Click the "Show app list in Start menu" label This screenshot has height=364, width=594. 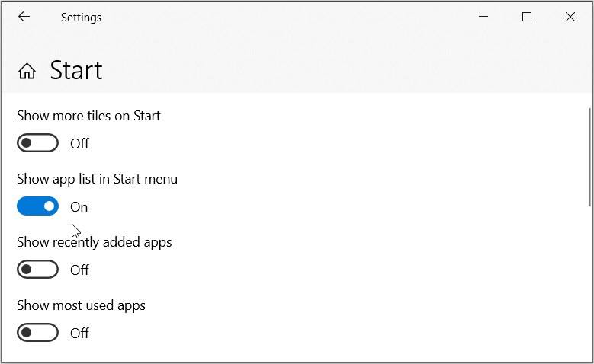97,179
